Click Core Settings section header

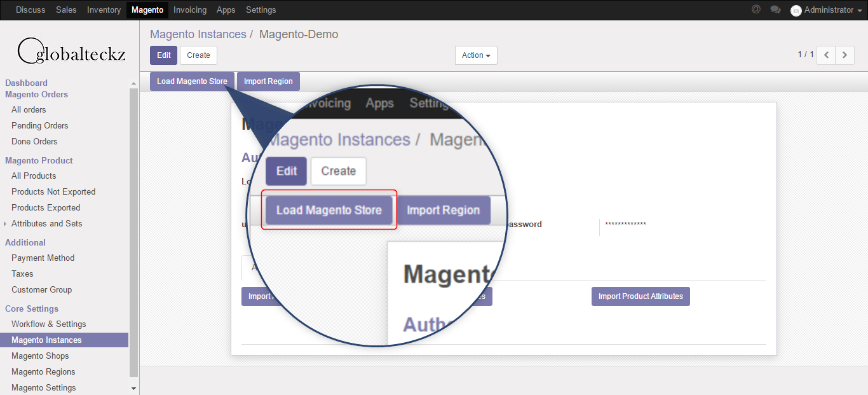tap(32, 308)
